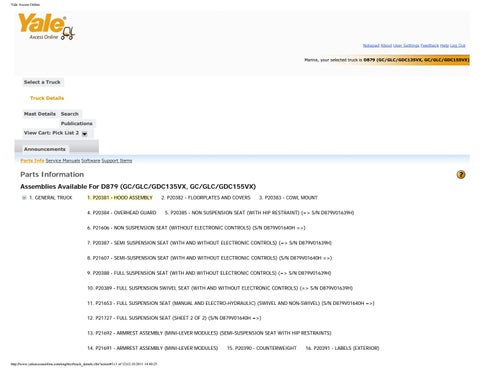Open the About link
The image size is (480, 371).
coord(386,45)
